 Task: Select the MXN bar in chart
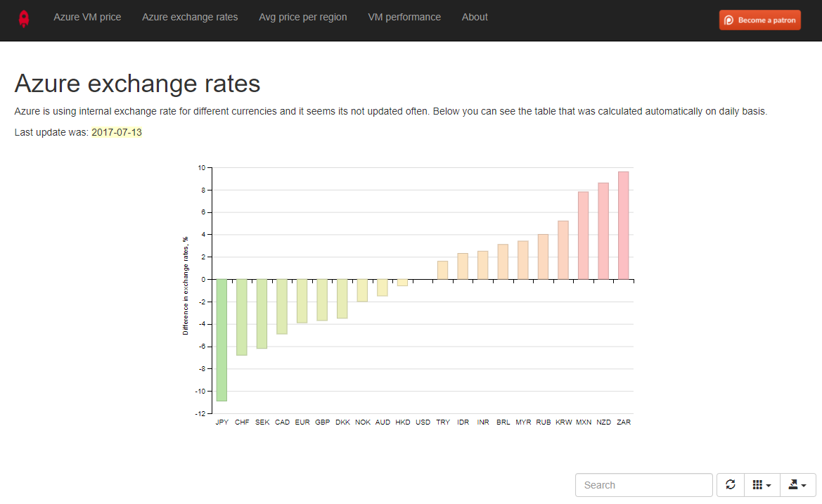(584, 235)
